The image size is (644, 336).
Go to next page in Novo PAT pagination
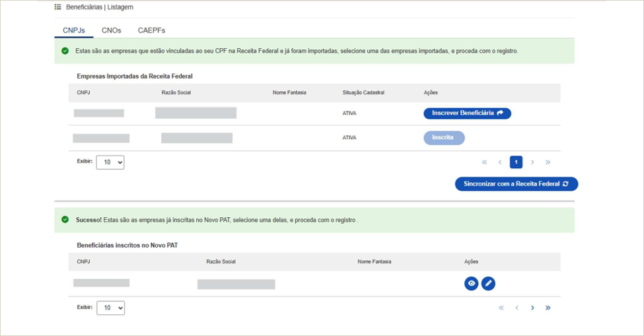coord(532,308)
